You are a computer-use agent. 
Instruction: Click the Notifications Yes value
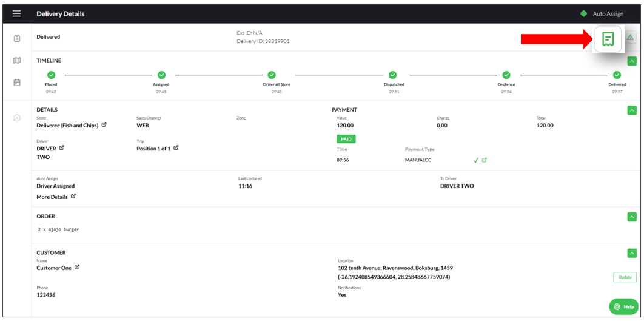[x=342, y=295]
